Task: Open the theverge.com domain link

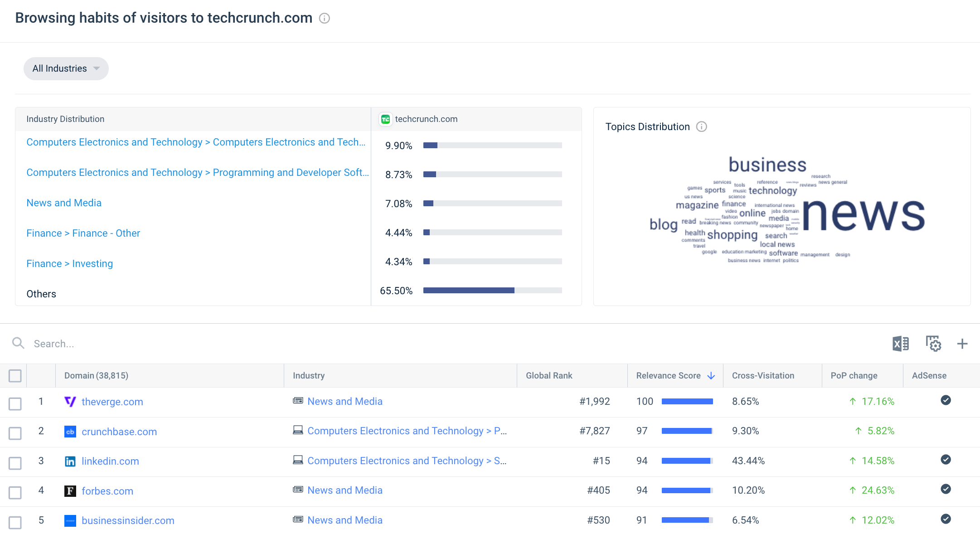Action: coord(112,402)
